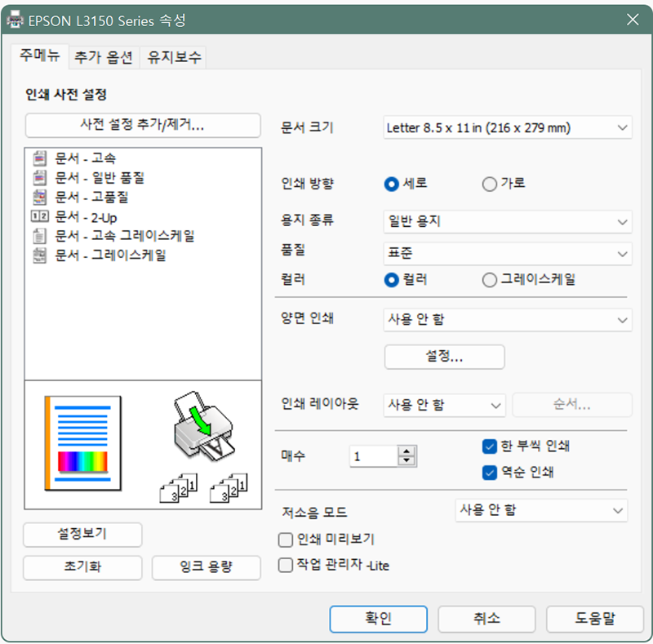Switch to the 주메뉴 tab
This screenshot has height=644, width=653.
coord(40,56)
